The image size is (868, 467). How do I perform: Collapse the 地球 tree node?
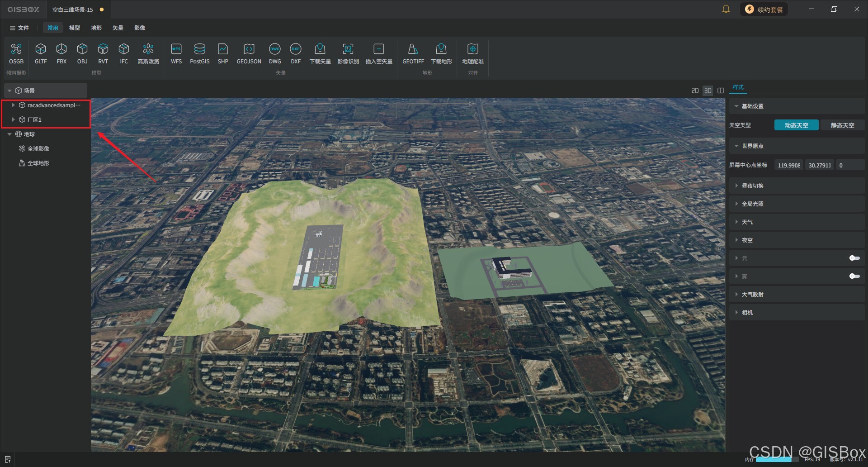point(9,134)
